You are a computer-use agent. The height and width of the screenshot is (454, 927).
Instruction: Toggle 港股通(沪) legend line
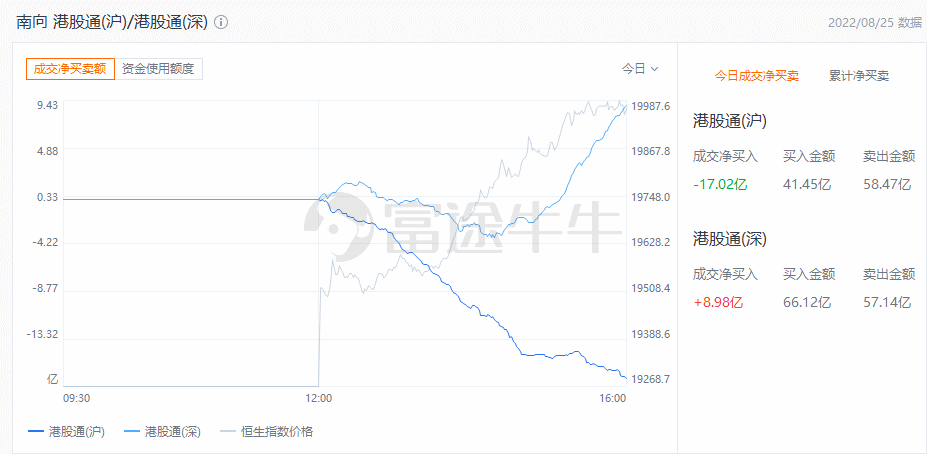coord(66,432)
